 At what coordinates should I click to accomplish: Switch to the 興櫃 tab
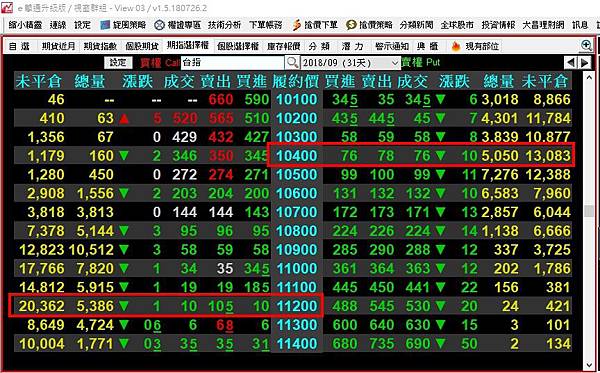(427, 47)
